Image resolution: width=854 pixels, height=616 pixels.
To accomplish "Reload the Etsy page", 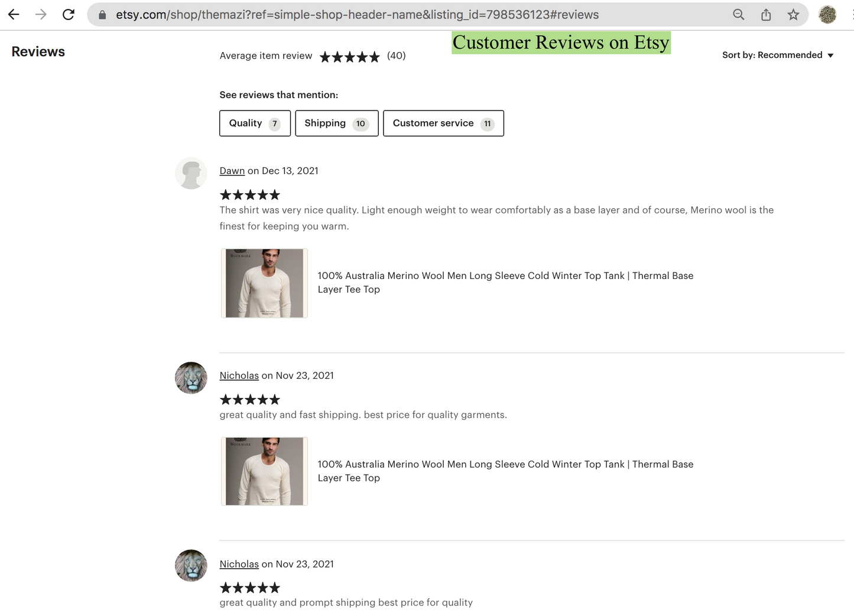I will (x=69, y=15).
